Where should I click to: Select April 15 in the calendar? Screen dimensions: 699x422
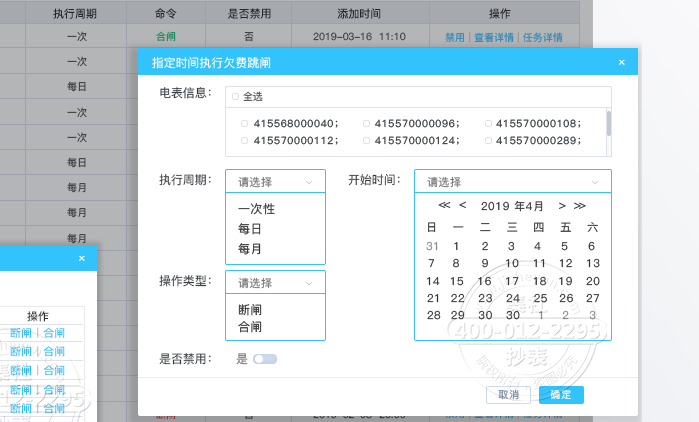[x=457, y=281]
